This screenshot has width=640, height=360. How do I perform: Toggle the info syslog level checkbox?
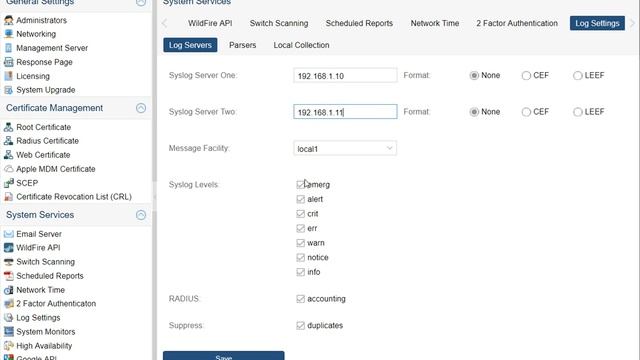(300, 272)
